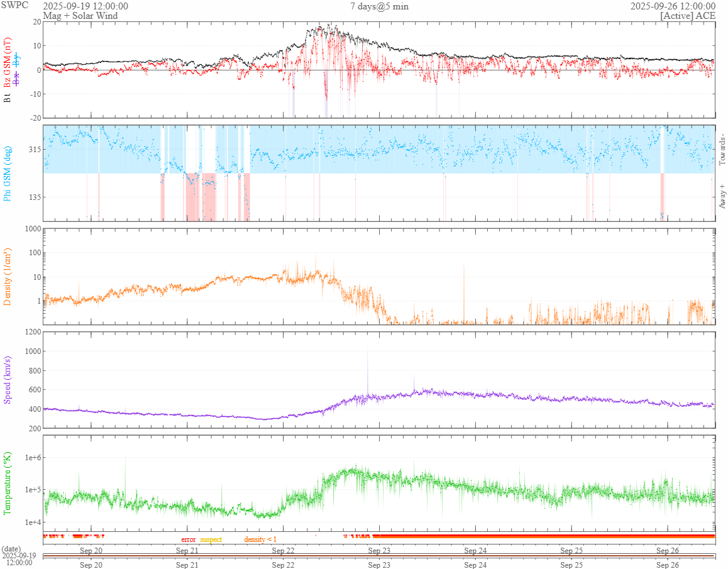The image size is (728, 569).
Task: Click the 2025-09-26 12:00:00 end time text
Action: coord(673,6)
